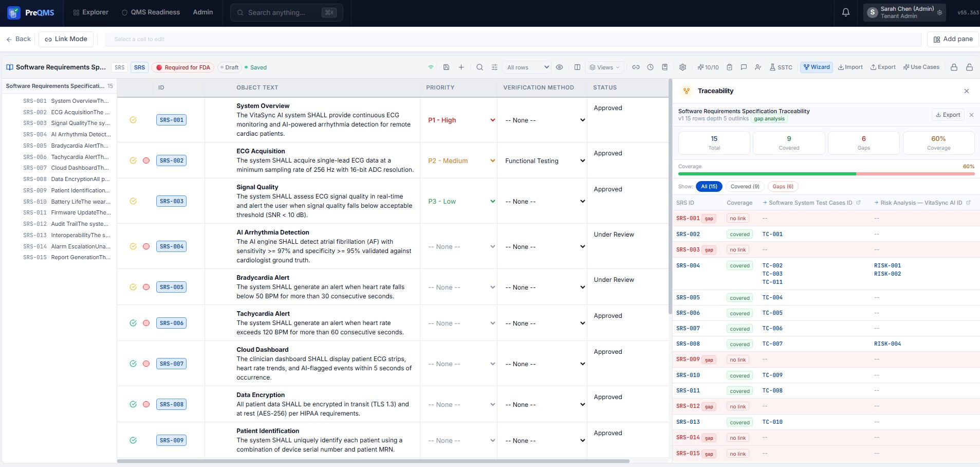Click the Back button
980x467 pixels.
pyautogui.click(x=19, y=39)
